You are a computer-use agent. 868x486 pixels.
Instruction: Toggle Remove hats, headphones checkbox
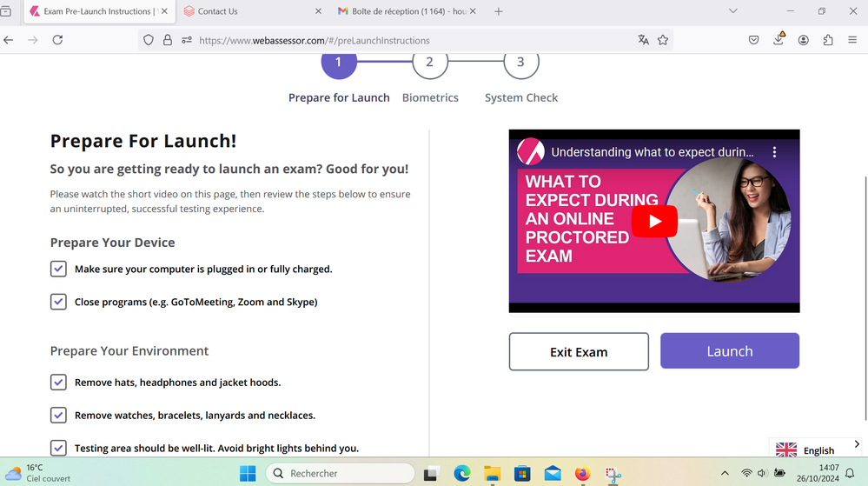pyautogui.click(x=58, y=383)
